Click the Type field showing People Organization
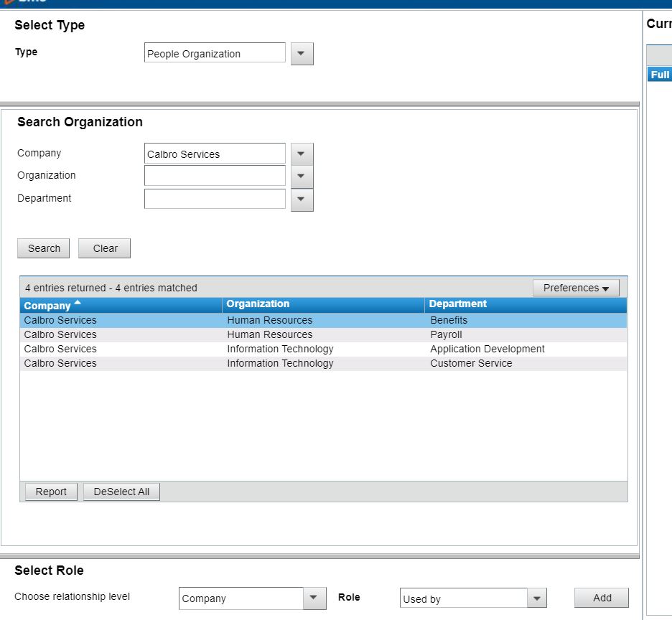 (215, 52)
